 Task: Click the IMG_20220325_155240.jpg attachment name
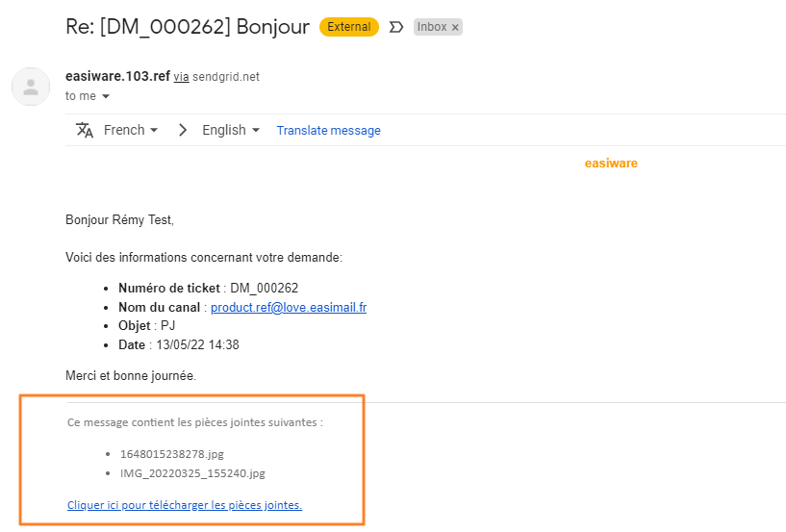click(192, 473)
